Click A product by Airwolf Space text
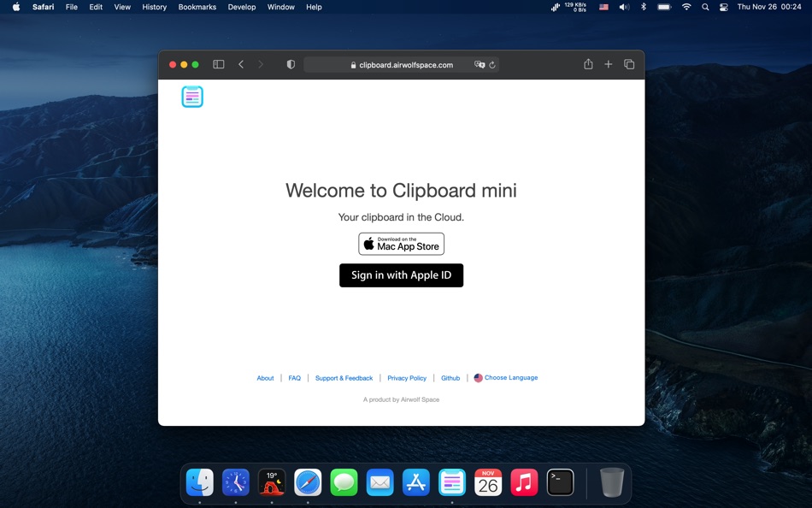 pos(402,399)
